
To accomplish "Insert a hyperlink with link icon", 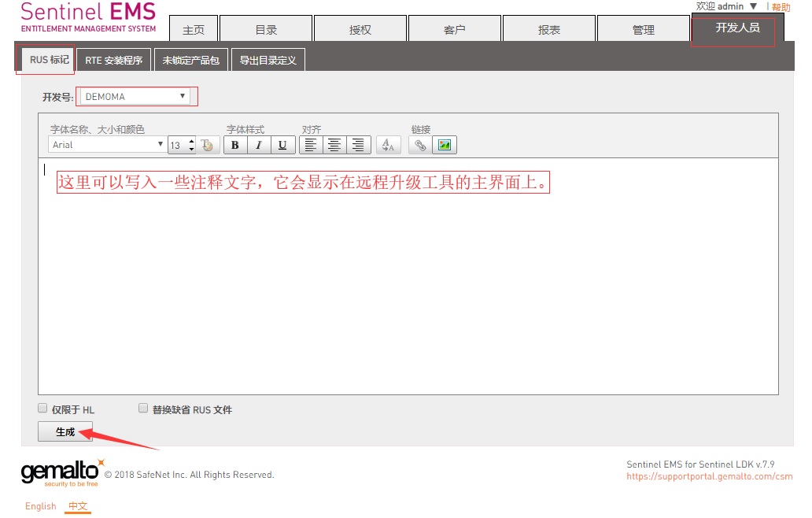I will pos(420,145).
